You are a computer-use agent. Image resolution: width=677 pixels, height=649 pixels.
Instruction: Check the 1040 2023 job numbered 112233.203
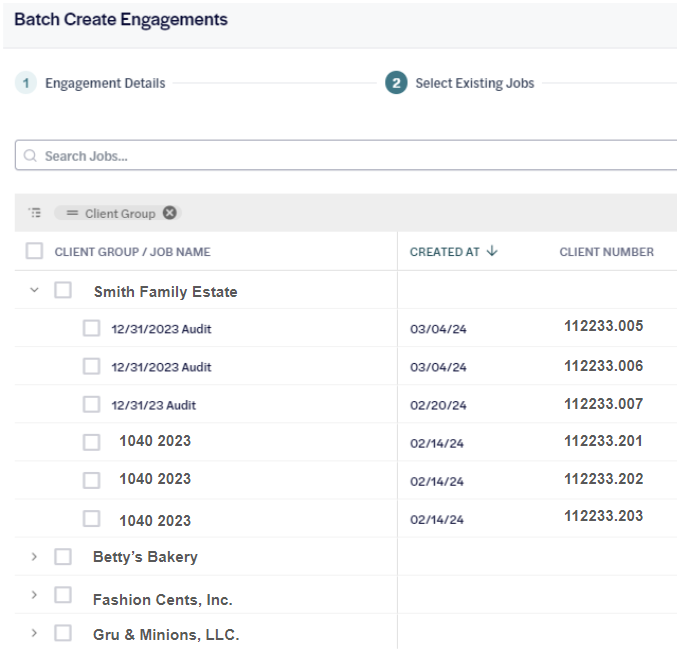92,519
